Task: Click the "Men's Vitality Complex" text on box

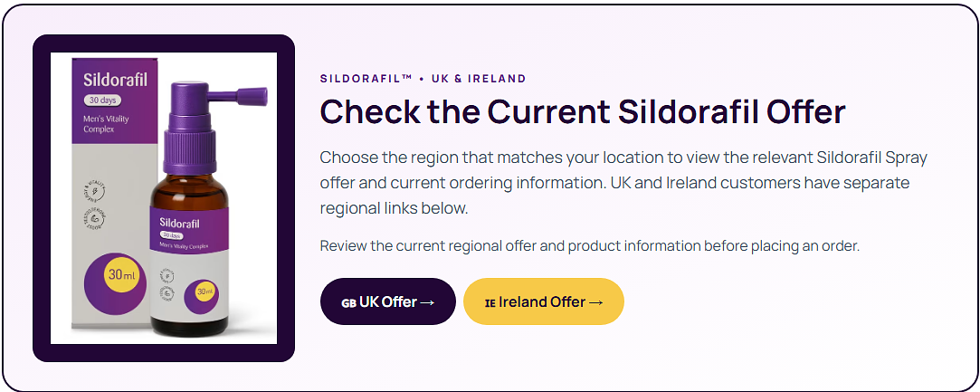Action: [x=108, y=124]
